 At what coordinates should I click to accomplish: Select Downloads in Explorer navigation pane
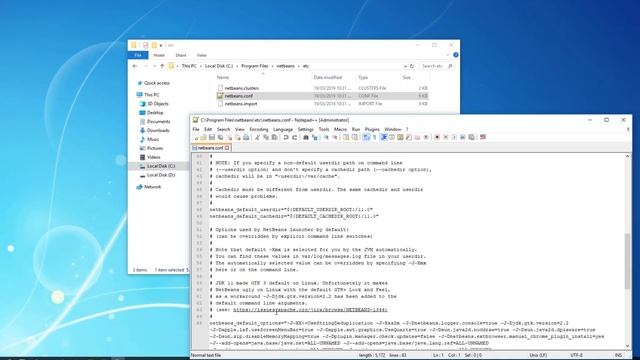158,131
